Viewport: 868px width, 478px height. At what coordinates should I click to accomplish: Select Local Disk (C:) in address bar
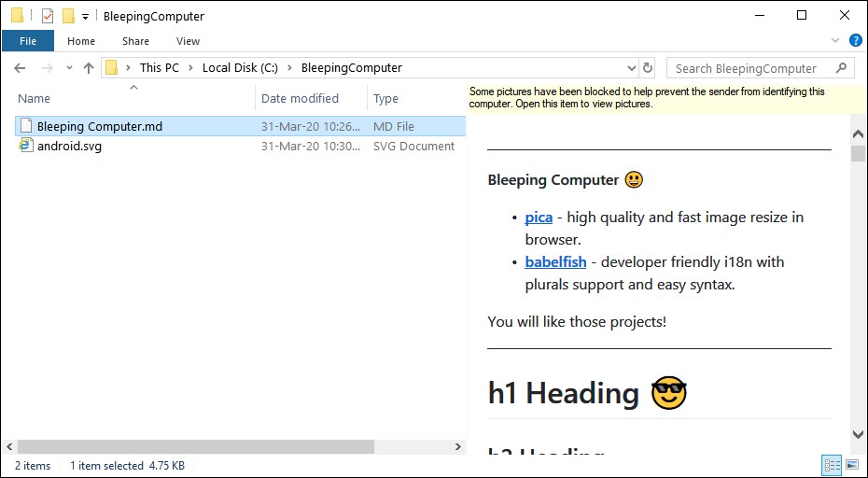[x=240, y=68]
